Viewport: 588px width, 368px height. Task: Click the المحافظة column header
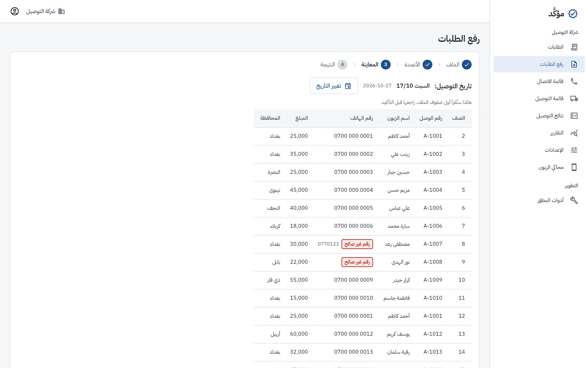point(270,118)
